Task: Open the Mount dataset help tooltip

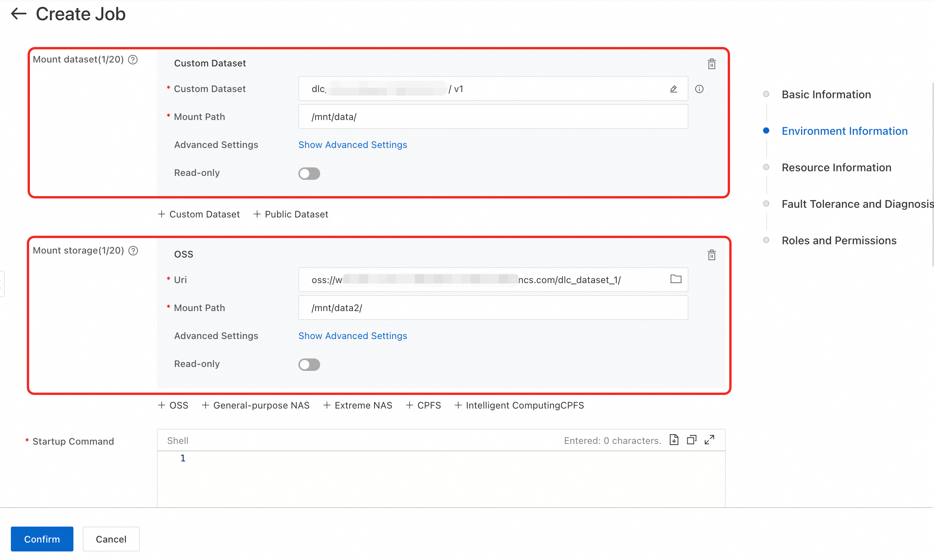Action: pyautogui.click(x=133, y=59)
